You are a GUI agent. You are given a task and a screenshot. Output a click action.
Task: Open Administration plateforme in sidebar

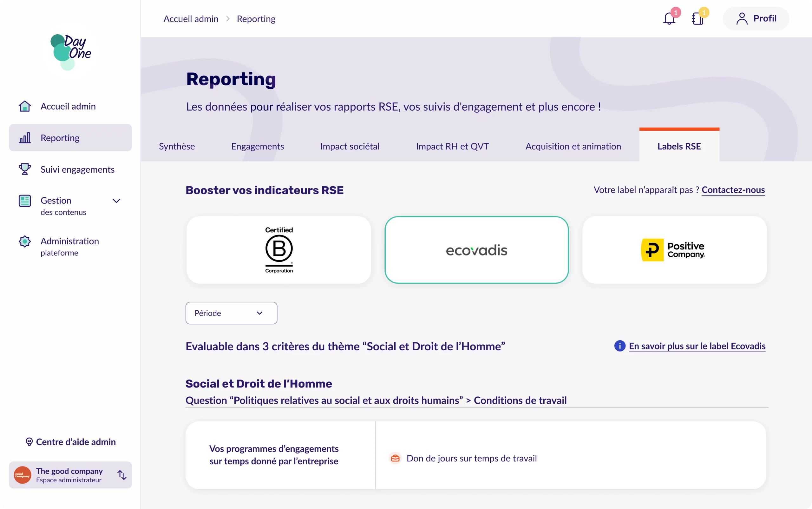coord(70,247)
